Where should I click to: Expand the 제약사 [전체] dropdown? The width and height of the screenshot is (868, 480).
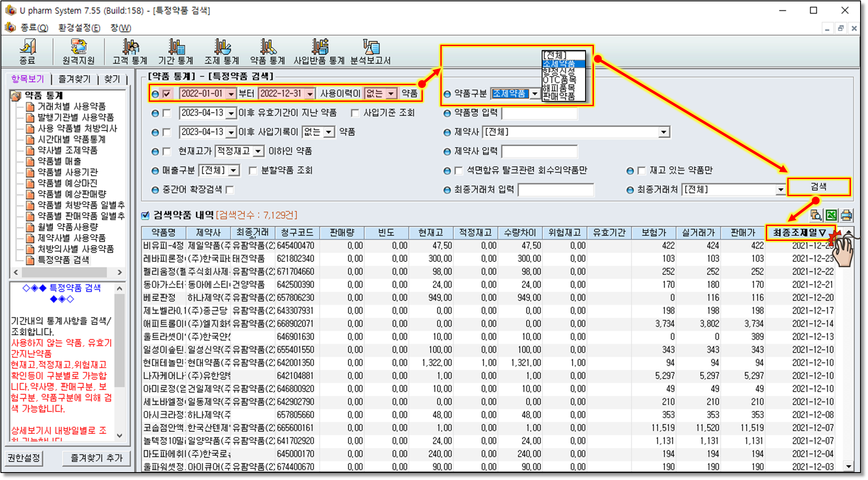tap(664, 132)
